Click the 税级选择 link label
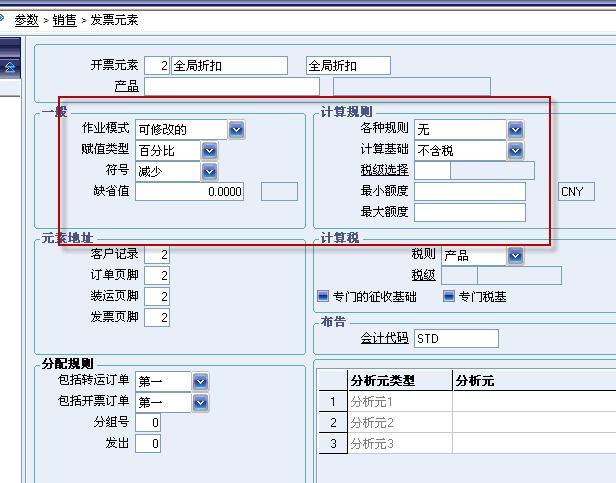 click(384, 170)
